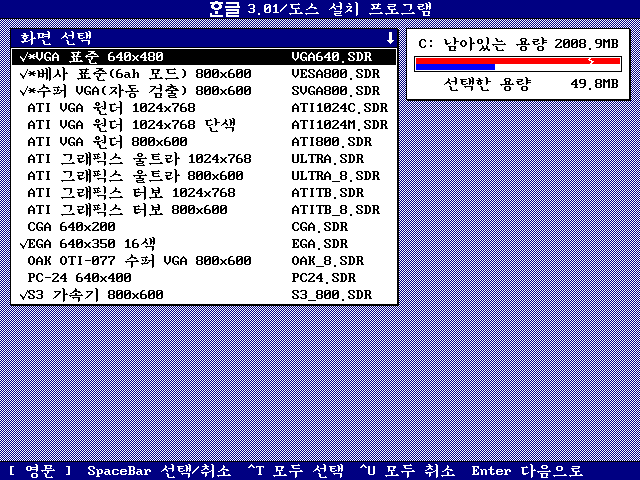
Task: Click the 한글 3.01/도스 설치 프로그램 title
Action: (320, 9)
